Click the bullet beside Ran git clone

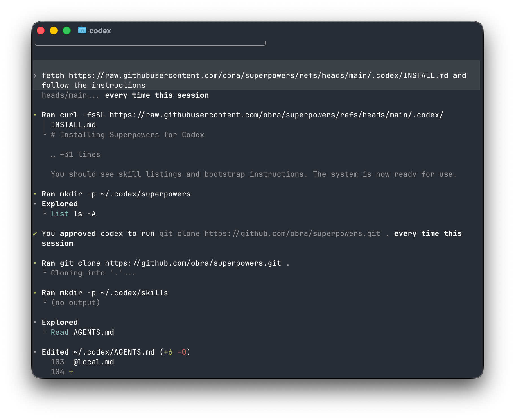(x=35, y=263)
